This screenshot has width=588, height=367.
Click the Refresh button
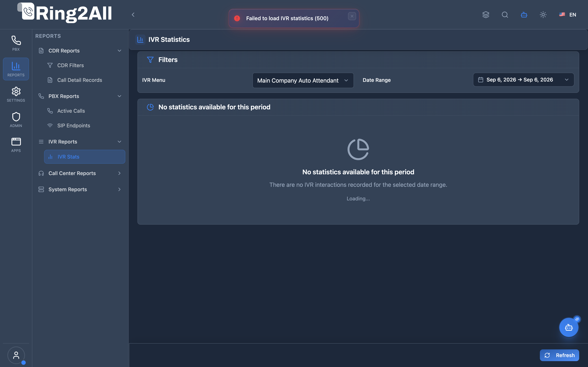tap(559, 355)
